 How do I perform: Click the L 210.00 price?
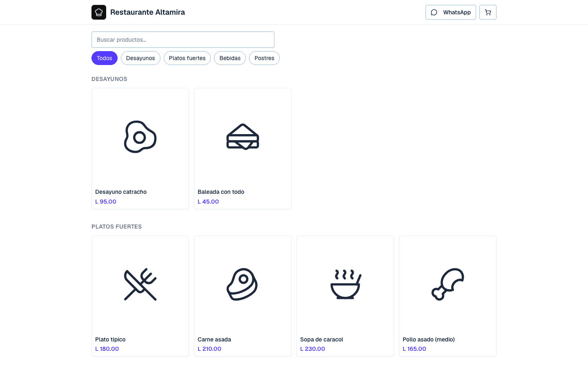[x=209, y=349]
